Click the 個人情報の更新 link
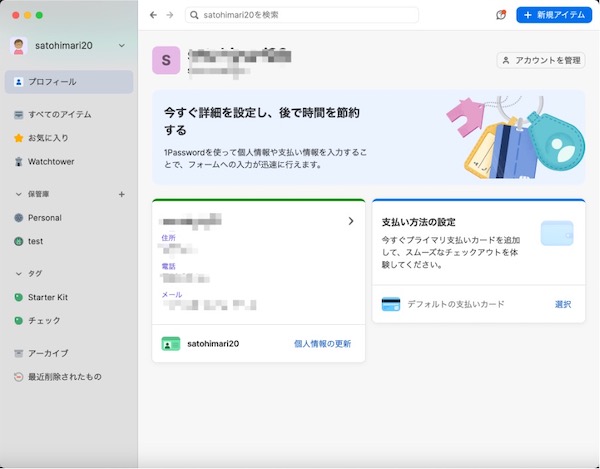This screenshot has width=600, height=469. [322, 343]
